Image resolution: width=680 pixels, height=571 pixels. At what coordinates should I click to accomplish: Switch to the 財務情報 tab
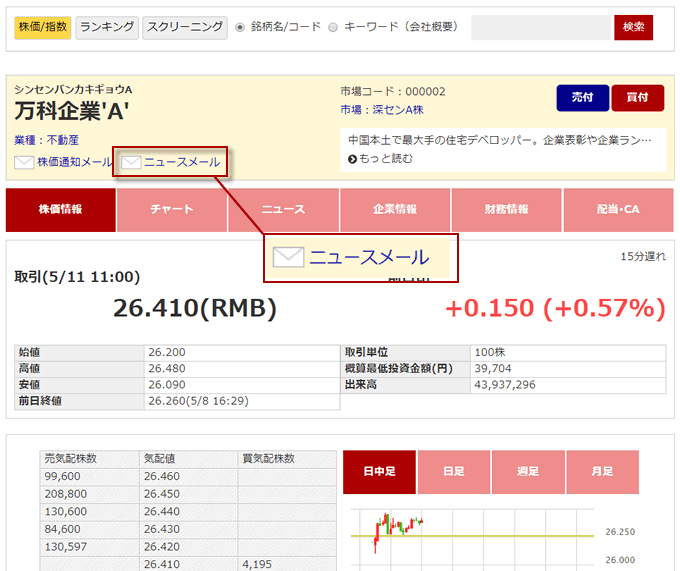[x=506, y=210]
